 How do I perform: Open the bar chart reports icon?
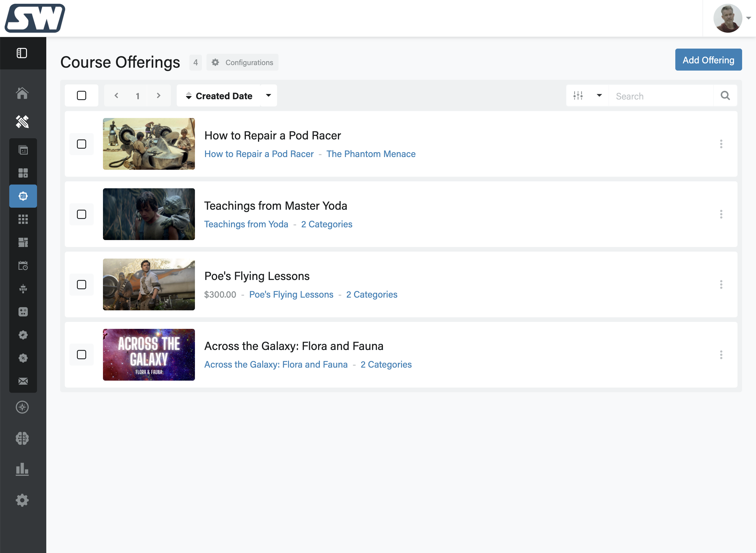(23, 469)
